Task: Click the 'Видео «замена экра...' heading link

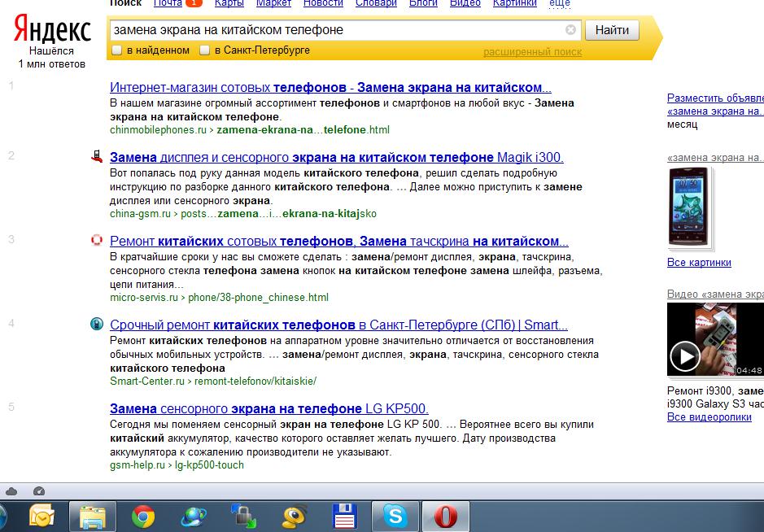Action: (715, 294)
